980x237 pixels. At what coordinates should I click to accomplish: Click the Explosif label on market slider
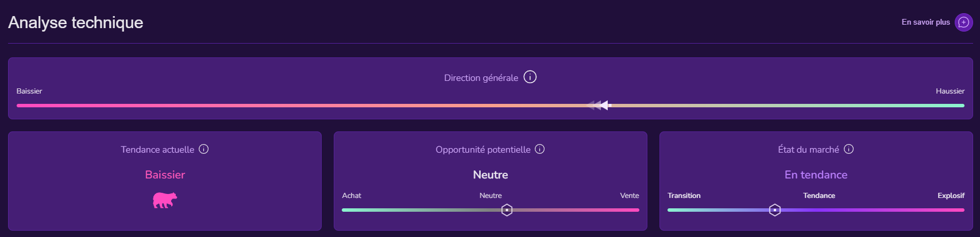point(951,196)
